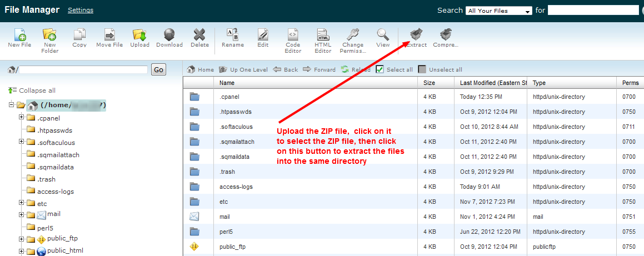The width and height of the screenshot is (644, 256).
Task: Expand the .cpanel tree folder
Action: (22, 118)
